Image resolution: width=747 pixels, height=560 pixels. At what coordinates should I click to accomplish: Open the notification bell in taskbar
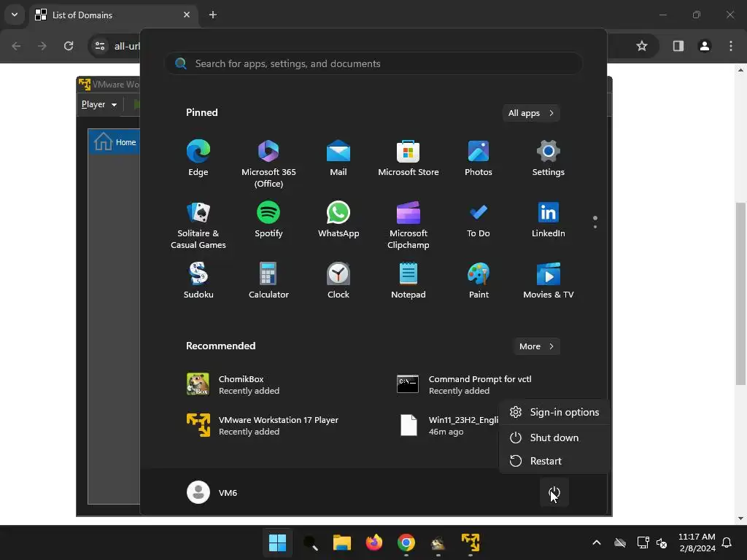pos(727,542)
